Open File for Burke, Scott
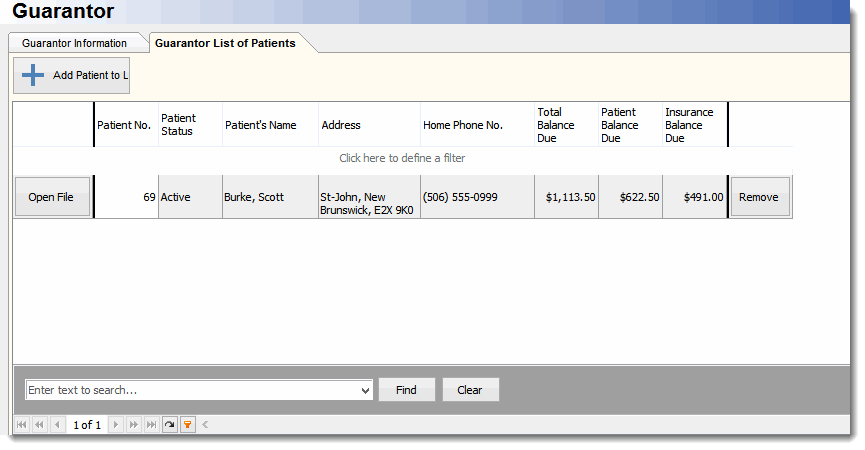 (x=51, y=197)
